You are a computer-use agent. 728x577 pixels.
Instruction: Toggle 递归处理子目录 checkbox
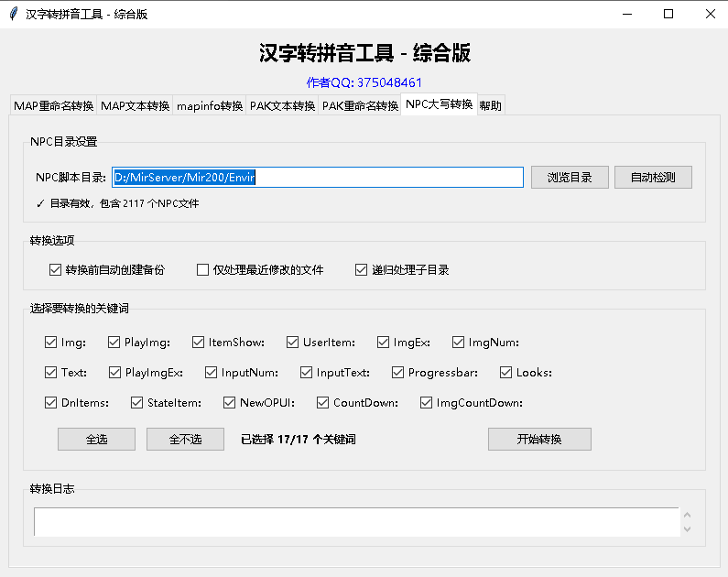(x=361, y=270)
